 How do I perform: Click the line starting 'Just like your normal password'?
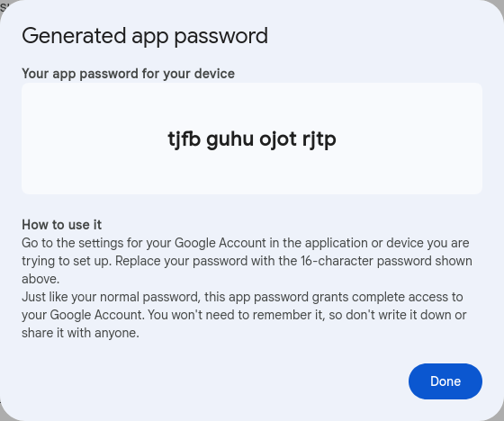pos(242,297)
